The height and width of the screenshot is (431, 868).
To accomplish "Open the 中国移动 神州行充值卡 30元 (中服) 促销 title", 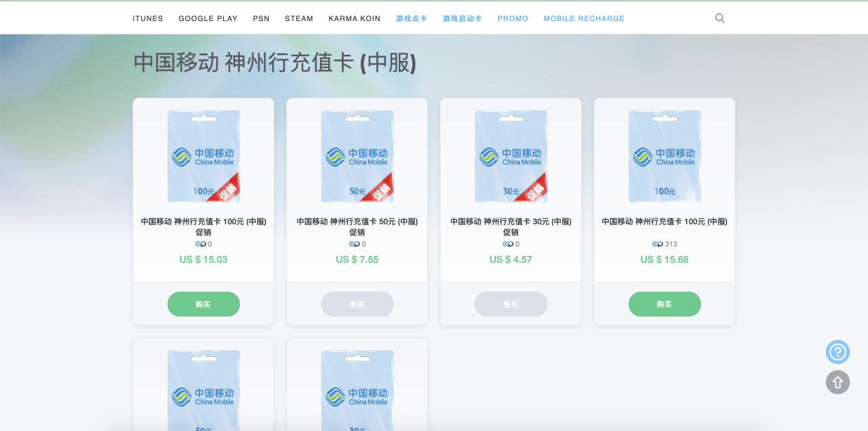I will [x=511, y=227].
